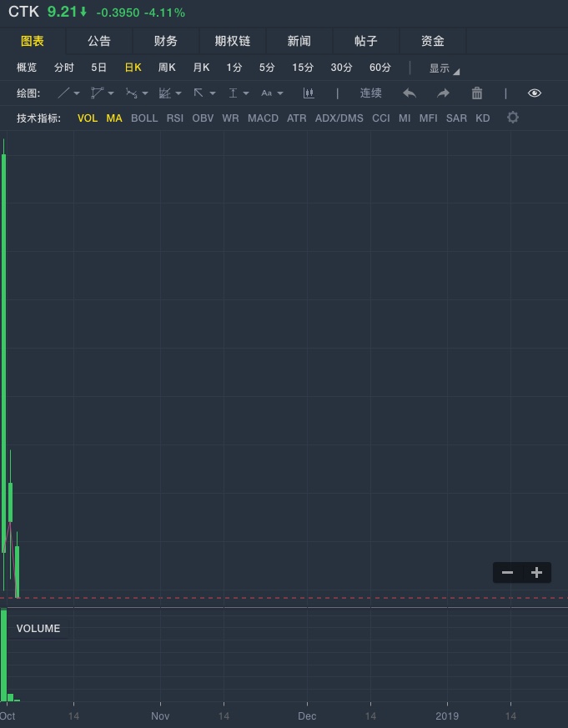Toggle drawings visibility eye icon

pyautogui.click(x=535, y=93)
